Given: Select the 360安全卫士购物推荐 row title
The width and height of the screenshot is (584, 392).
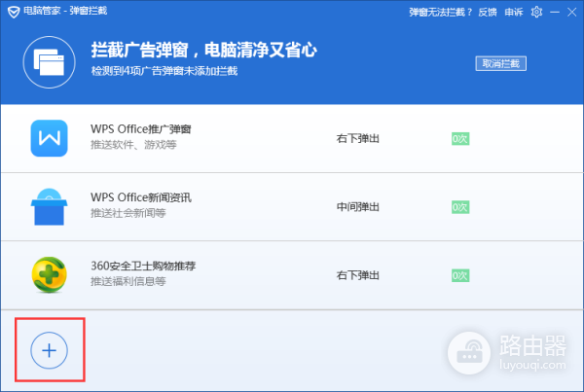Looking at the screenshot, I should (143, 266).
